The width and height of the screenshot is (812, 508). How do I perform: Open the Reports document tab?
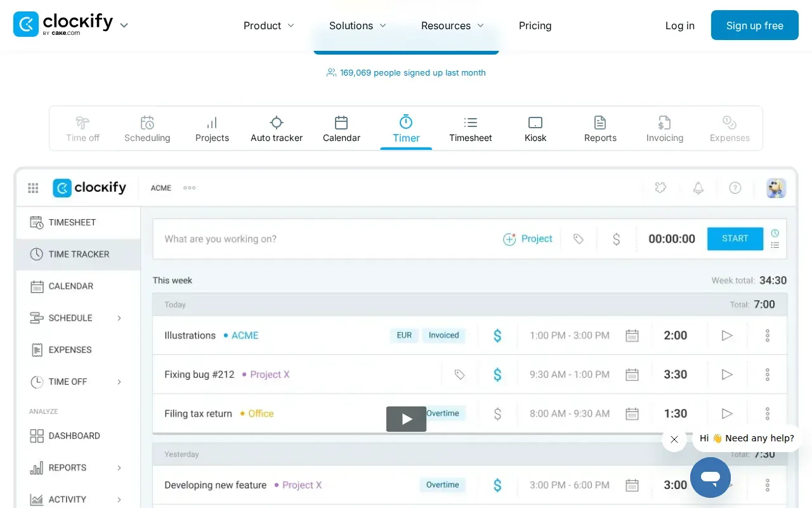[600, 129]
